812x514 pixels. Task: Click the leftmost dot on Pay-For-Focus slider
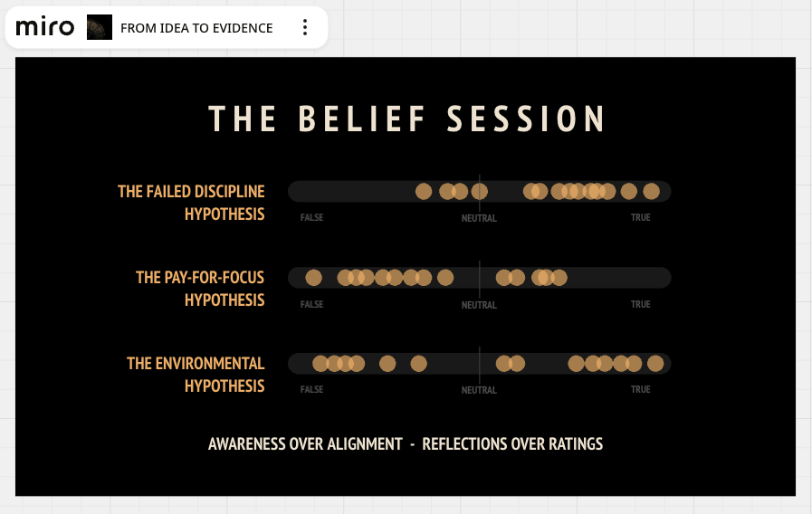313,278
